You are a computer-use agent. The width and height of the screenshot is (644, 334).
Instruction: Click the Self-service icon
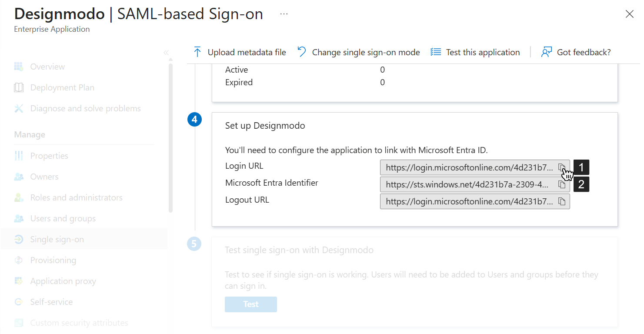coord(19,302)
